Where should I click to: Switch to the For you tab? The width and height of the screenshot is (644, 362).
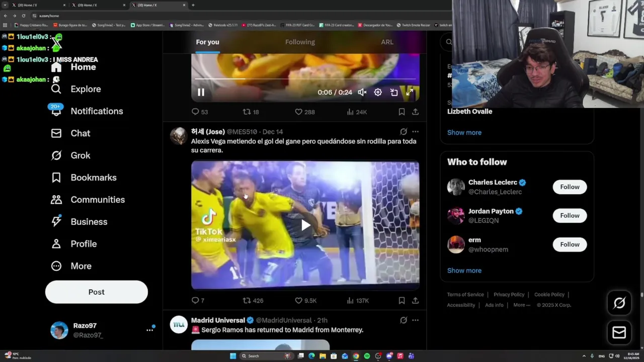tap(207, 42)
